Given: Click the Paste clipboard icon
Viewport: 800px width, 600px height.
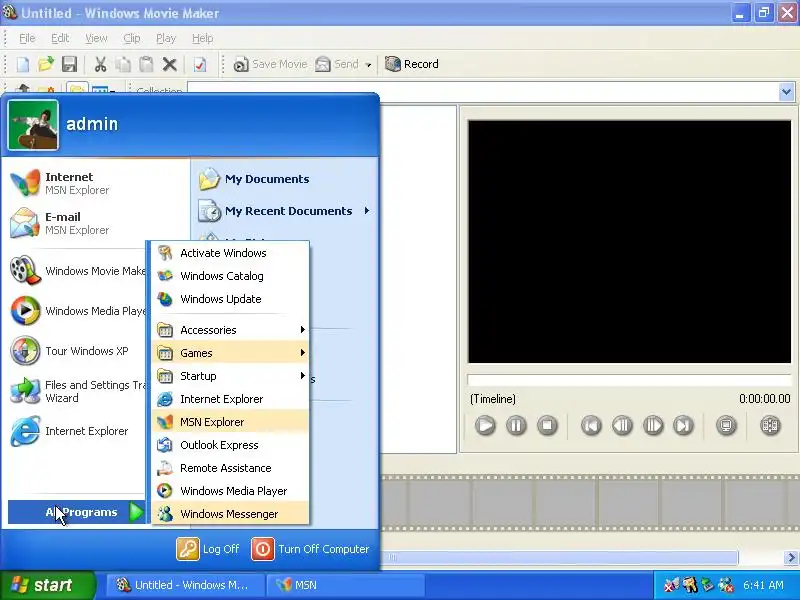Looking at the screenshot, I should 146,64.
